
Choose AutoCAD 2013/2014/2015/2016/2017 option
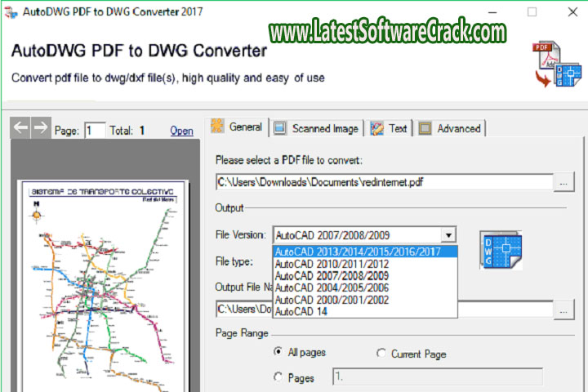(366, 252)
